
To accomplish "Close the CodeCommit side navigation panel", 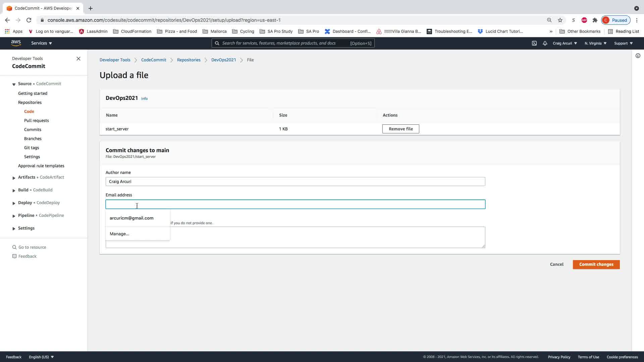I will point(78,59).
